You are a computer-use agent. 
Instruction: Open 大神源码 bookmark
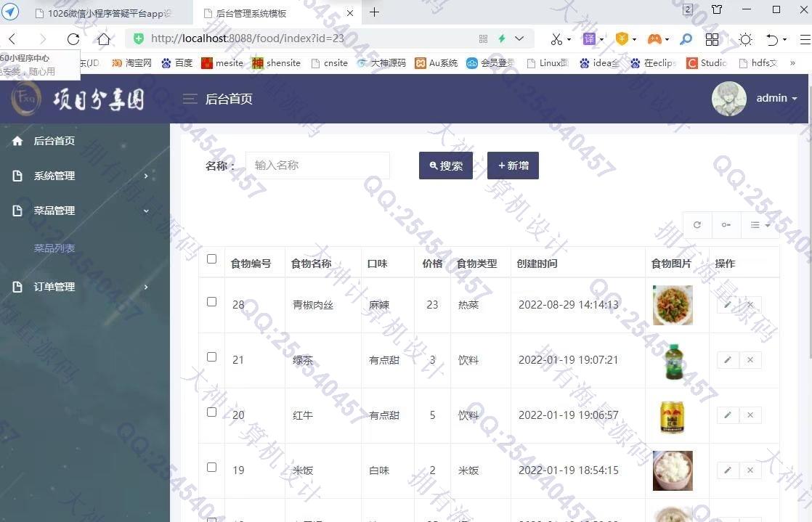click(382, 63)
